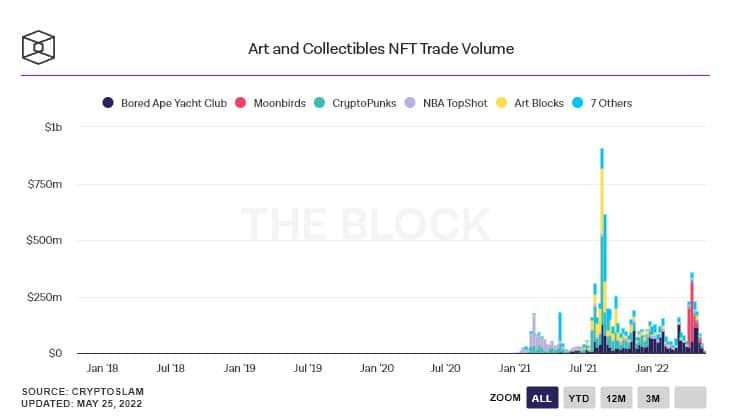
Task: Click the Jan '22 axis label
Action: pos(652,368)
